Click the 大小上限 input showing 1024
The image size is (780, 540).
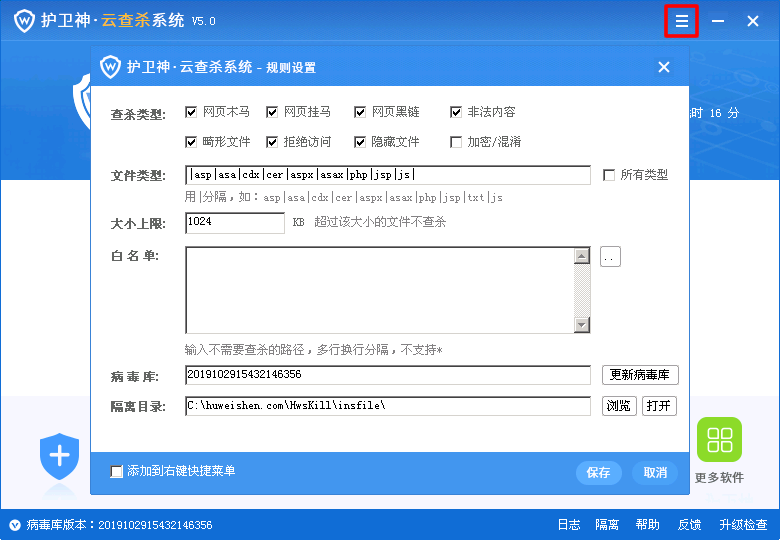pyautogui.click(x=235, y=223)
